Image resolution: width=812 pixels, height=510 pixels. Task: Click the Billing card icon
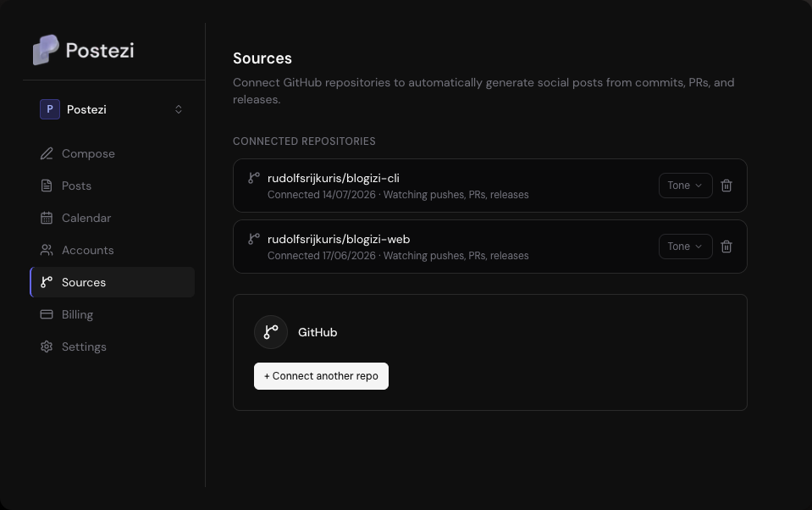pos(47,314)
